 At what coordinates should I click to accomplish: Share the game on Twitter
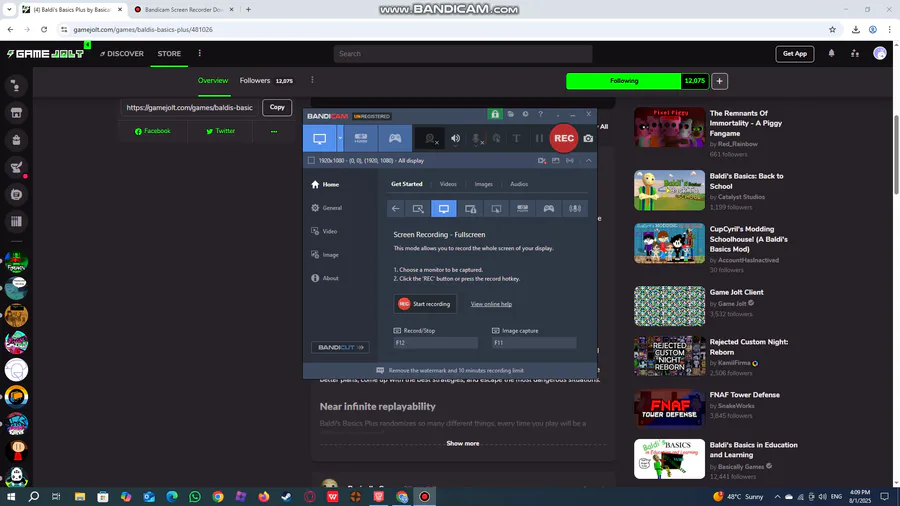pyautogui.click(x=220, y=131)
